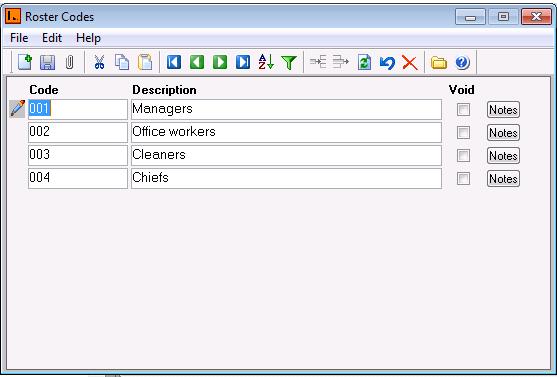The image size is (557, 377).
Task: Open the Edit menu
Action: 52,38
